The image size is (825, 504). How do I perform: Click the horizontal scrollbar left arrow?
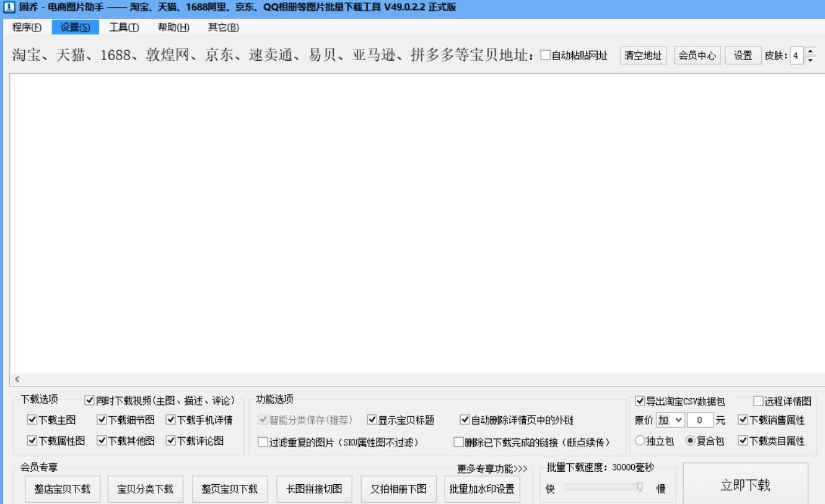(x=17, y=379)
